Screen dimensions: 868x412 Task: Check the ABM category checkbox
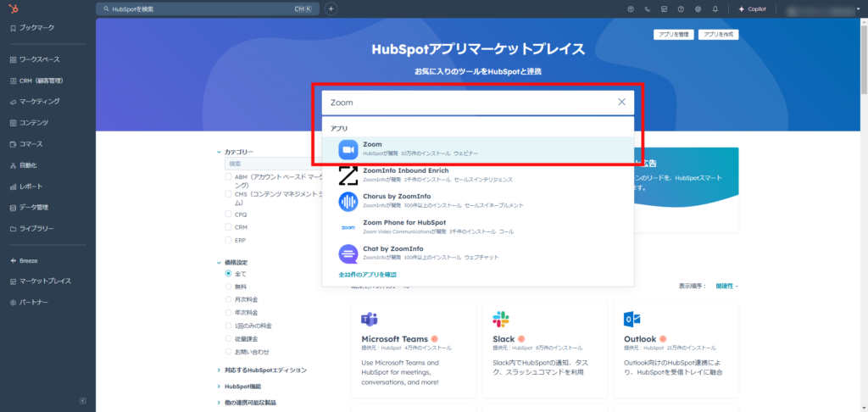pos(228,177)
